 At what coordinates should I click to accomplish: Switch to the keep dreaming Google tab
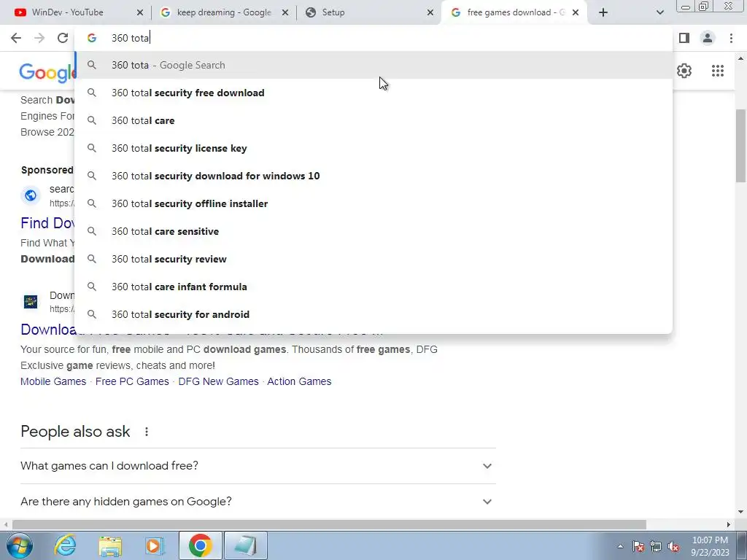click(224, 12)
